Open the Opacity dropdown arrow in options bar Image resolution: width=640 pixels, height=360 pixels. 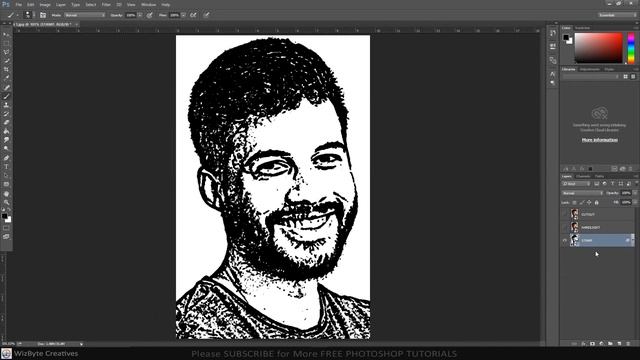140,15
